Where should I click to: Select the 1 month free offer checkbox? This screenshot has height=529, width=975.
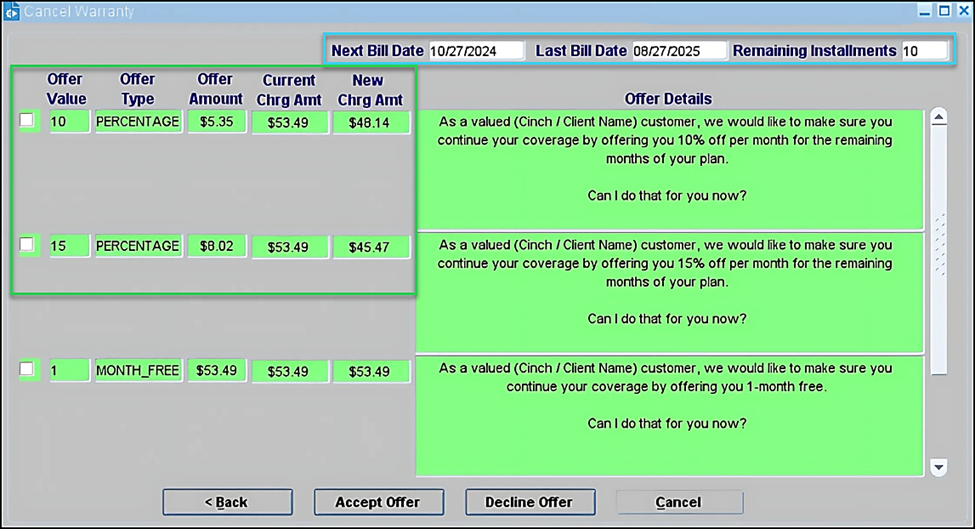pyautogui.click(x=27, y=369)
